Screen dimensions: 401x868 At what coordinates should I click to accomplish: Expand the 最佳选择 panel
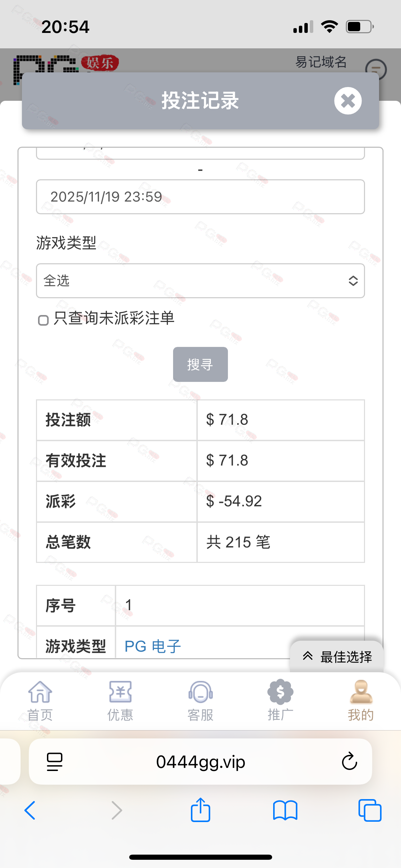point(337,657)
